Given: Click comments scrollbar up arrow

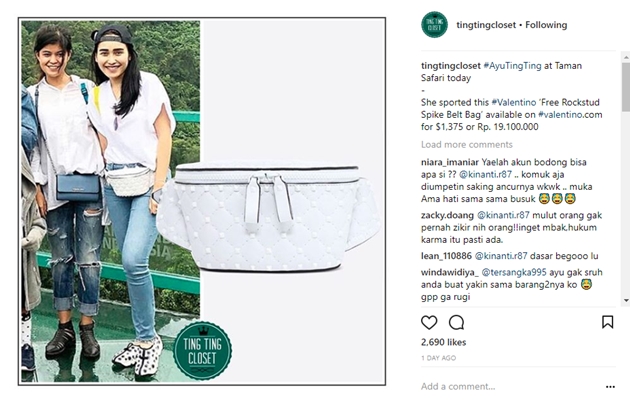Looking at the screenshot, I should coord(626,57).
